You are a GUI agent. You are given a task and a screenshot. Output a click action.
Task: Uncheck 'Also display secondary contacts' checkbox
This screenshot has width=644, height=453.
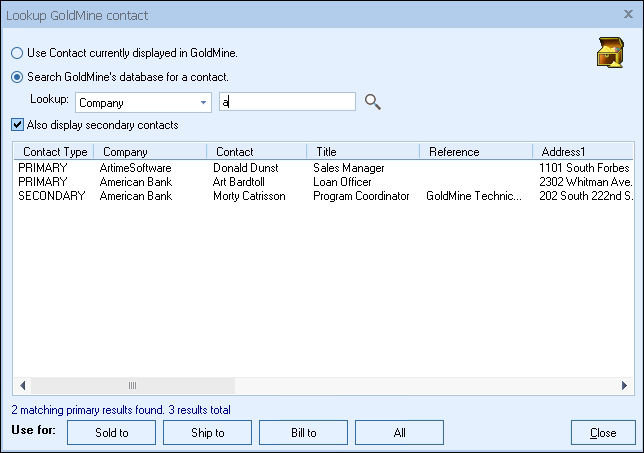[17, 125]
